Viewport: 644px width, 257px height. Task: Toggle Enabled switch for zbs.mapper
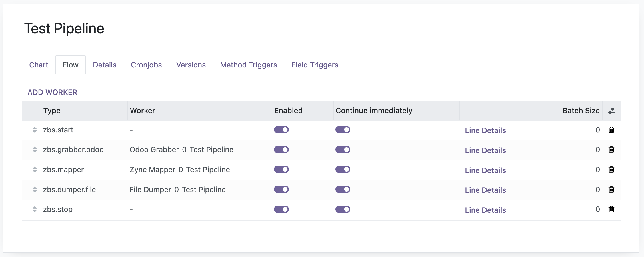281,170
